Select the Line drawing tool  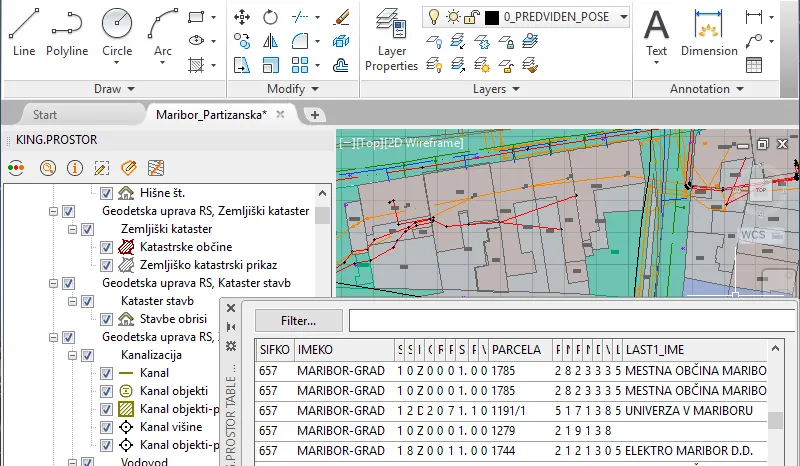(x=24, y=30)
